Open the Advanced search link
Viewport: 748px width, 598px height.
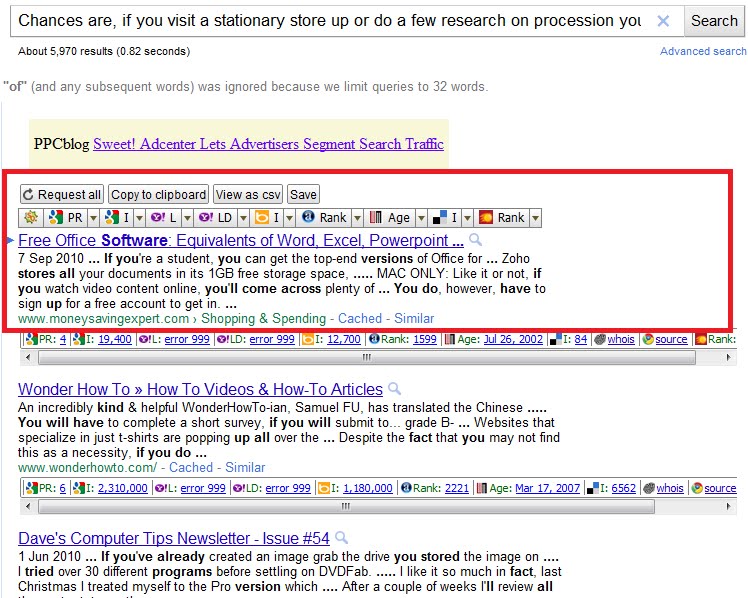[x=703, y=51]
